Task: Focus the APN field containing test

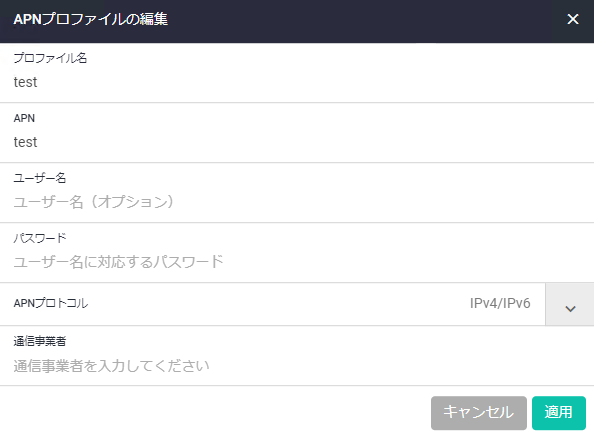Action: tap(297, 142)
